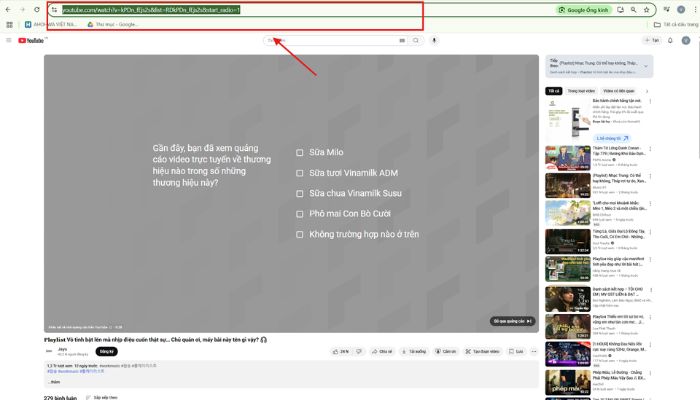Open more actions ellipsis under video
Viewport: 700px width, 400px height.
coord(534,352)
